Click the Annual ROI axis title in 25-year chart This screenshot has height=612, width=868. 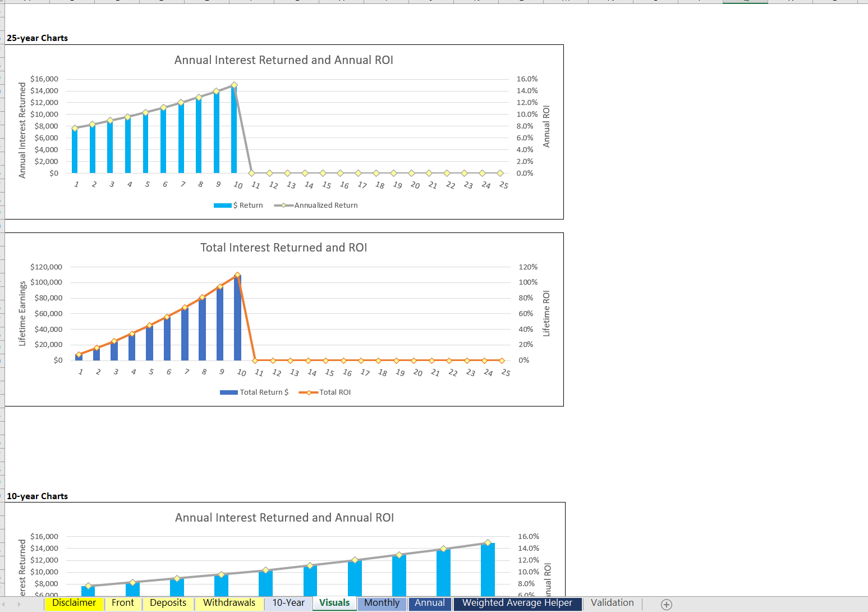pos(546,127)
